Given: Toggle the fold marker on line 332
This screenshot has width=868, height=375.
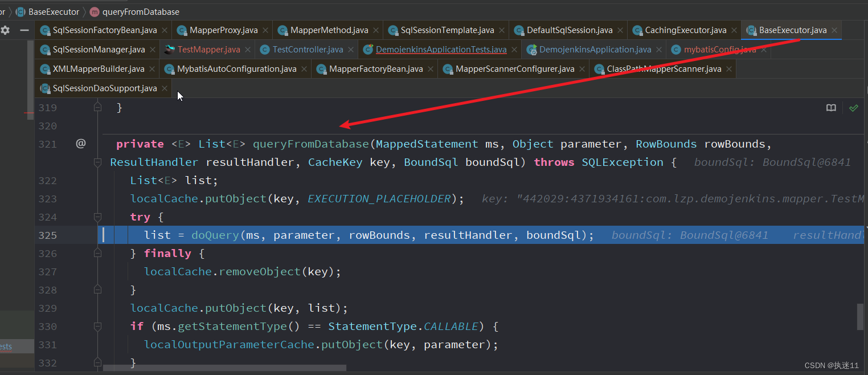Looking at the screenshot, I should click(x=97, y=362).
